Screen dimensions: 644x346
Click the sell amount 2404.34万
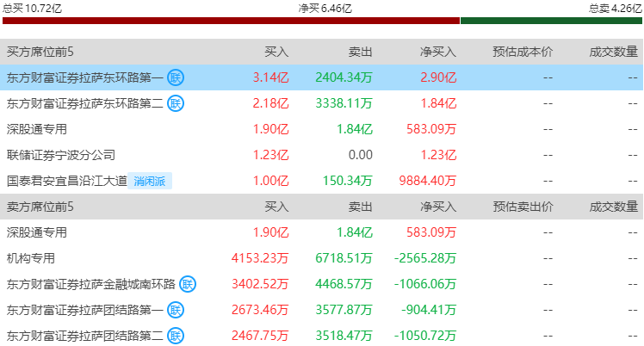coord(344,77)
